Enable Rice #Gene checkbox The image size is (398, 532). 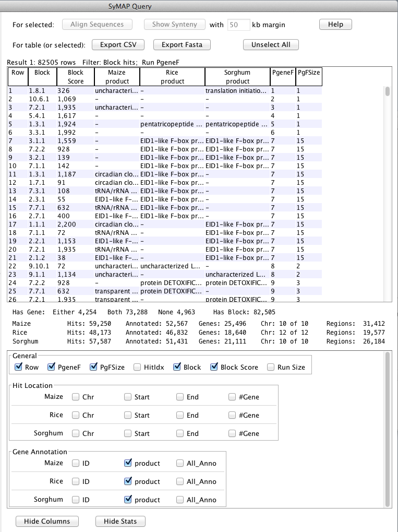click(232, 415)
